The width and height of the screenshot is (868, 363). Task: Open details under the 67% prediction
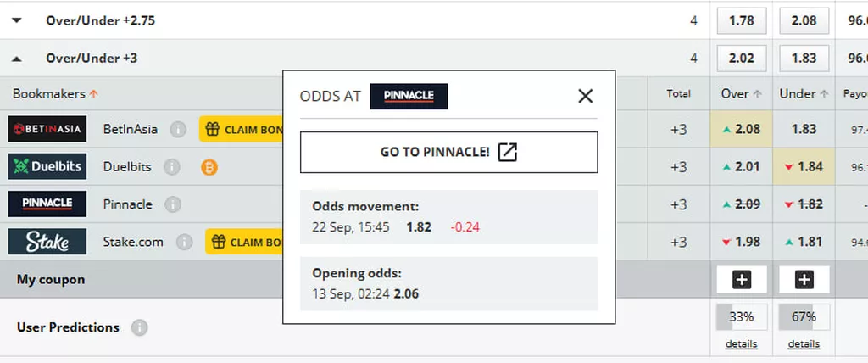[804, 344]
